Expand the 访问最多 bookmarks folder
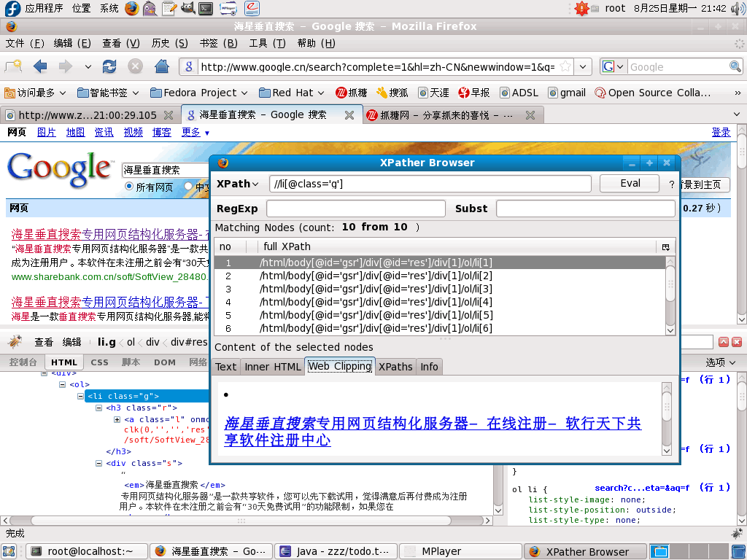 click(x=35, y=93)
